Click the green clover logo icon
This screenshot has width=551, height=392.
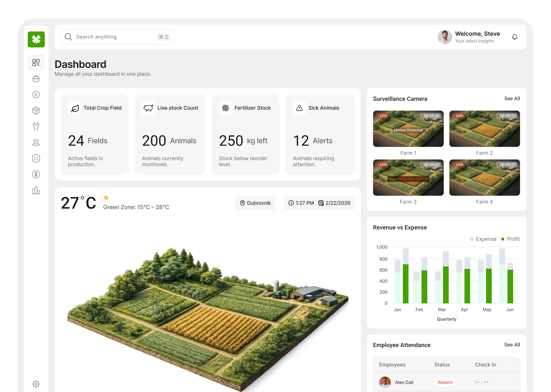[36, 39]
